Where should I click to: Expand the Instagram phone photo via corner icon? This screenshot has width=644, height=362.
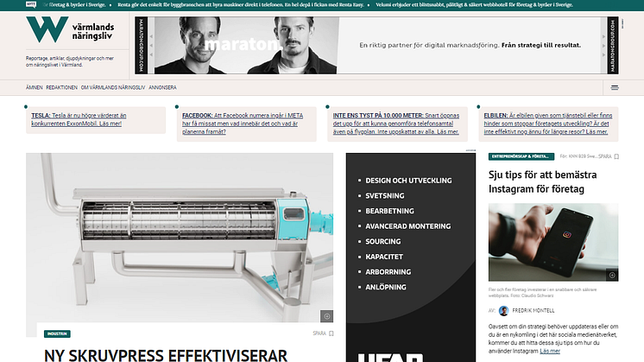pyautogui.click(x=612, y=275)
